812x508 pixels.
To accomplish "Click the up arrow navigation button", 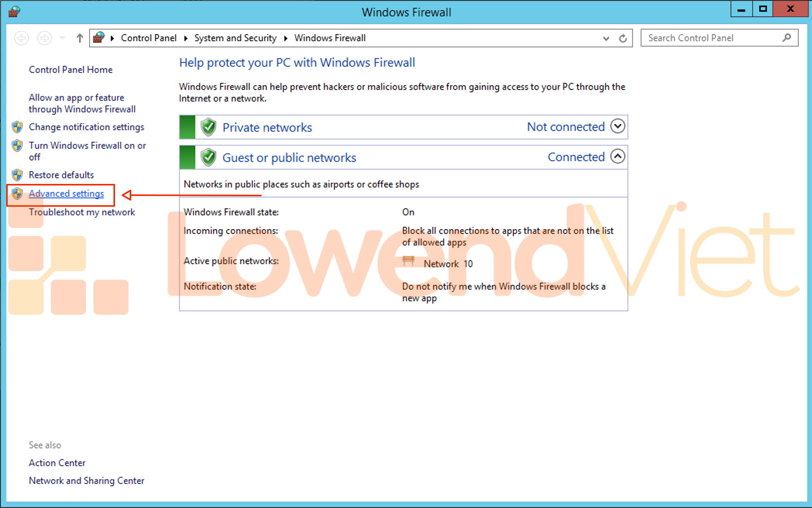I will 79,38.
